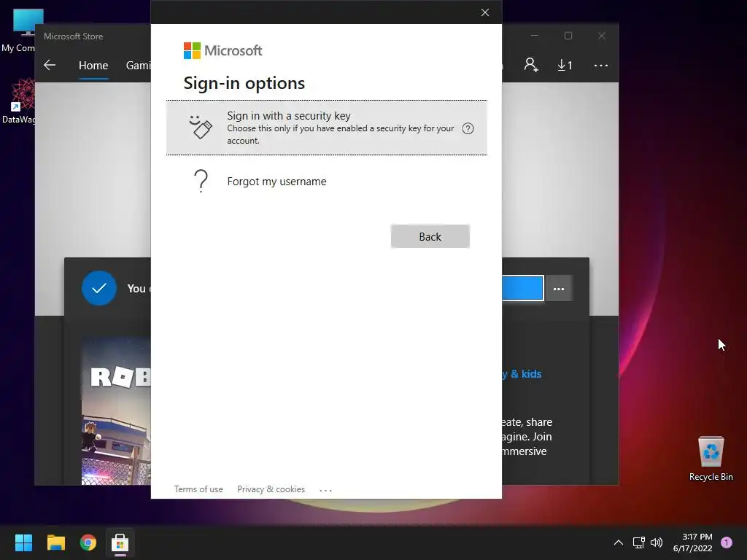This screenshot has width=747, height=560.
Task: Click the security key USB icon
Action: click(x=201, y=127)
